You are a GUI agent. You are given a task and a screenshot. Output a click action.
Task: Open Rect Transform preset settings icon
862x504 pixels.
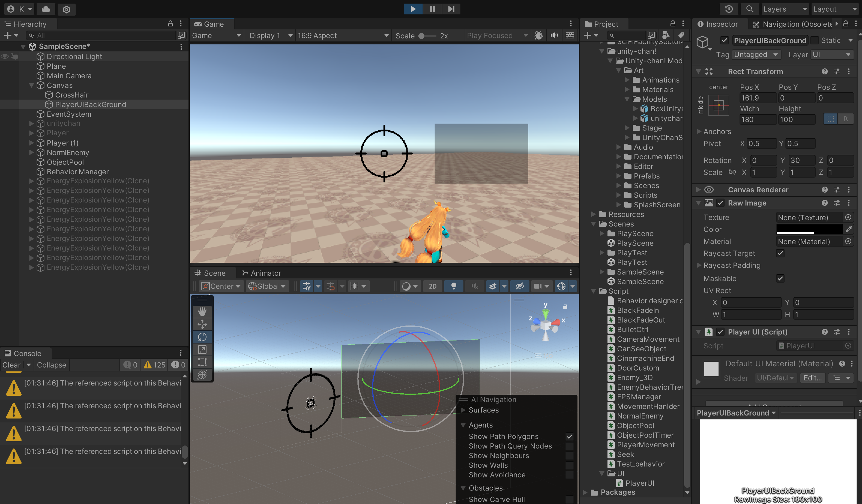pyautogui.click(x=837, y=71)
